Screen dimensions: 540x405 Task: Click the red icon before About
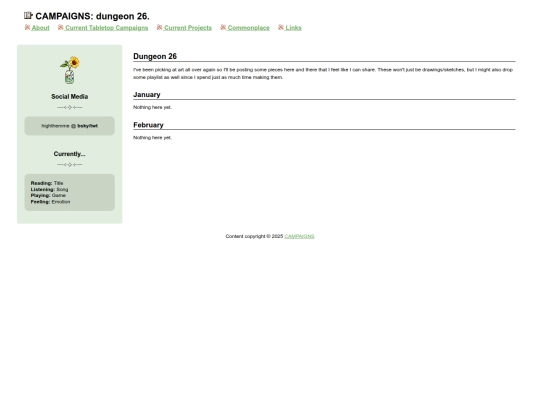(28, 27)
